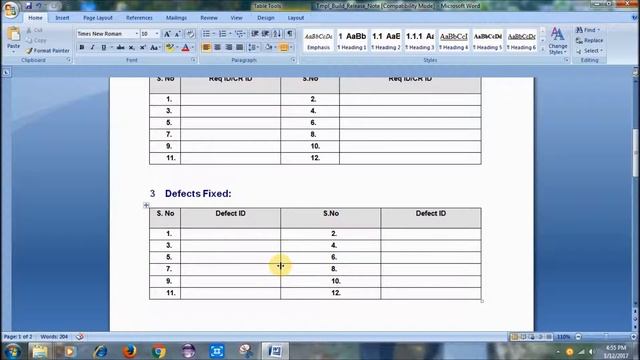Switch to the Page Layout tab
Image resolution: width=640 pixels, height=360 pixels.
[x=98, y=18]
